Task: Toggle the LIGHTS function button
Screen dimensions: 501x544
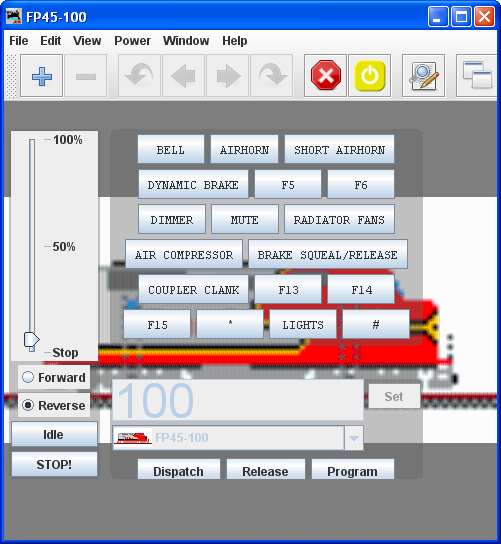Action: click(303, 324)
